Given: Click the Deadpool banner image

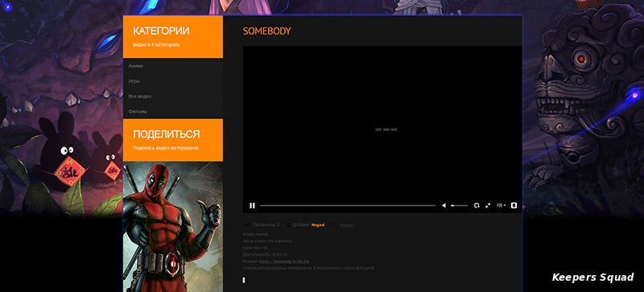Looking at the screenshot, I should click(x=173, y=227).
